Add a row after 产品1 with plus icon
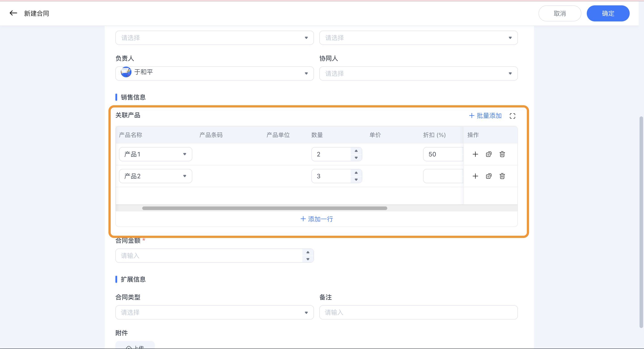The image size is (644, 349). tap(475, 154)
